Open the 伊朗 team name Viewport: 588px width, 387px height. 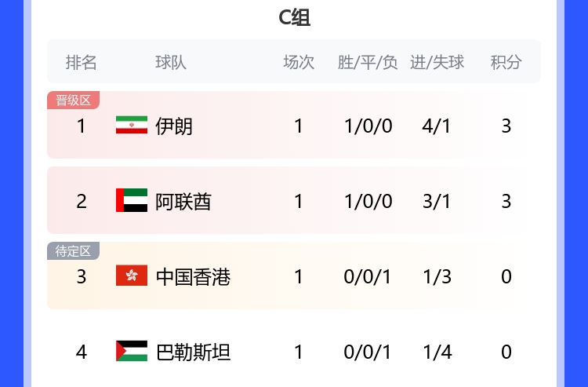point(174,126)
